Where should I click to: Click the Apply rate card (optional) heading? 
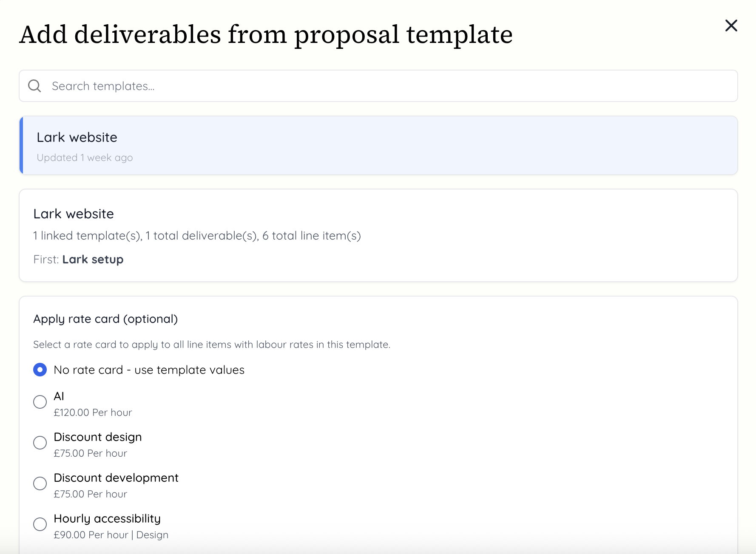106,319
